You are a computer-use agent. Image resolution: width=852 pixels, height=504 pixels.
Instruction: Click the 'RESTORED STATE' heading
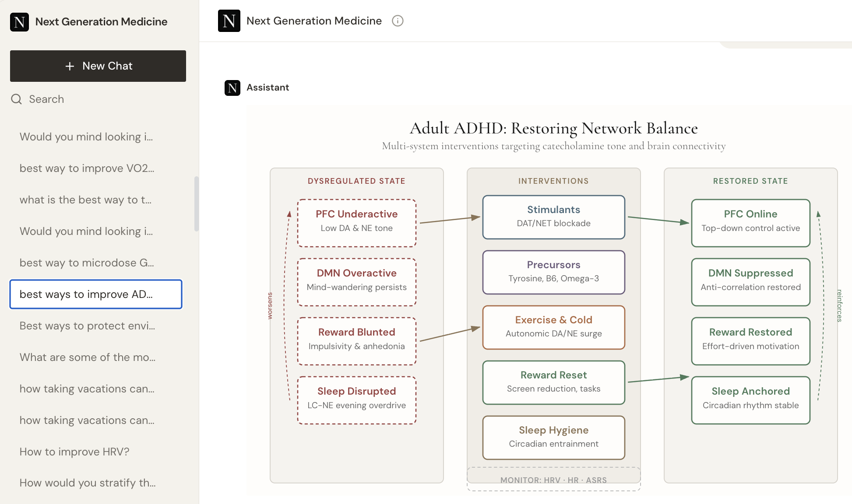tap(751, 181)
